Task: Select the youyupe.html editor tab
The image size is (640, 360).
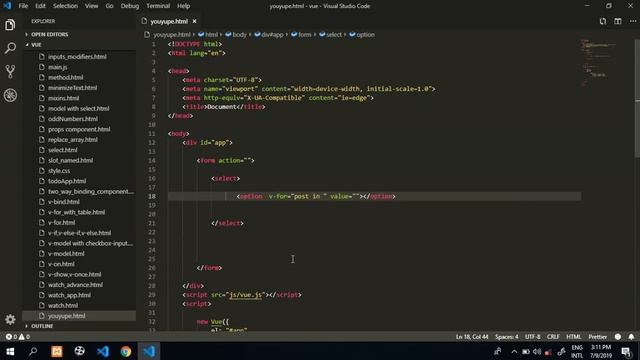Action: [x=169, y=21]
